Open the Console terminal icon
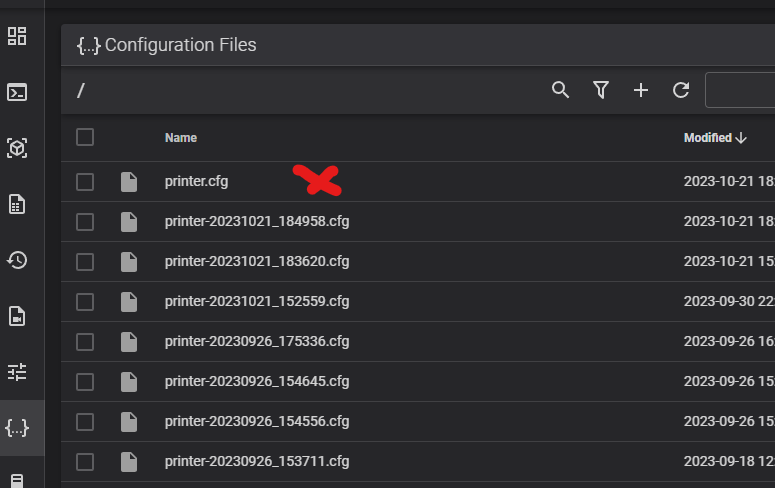This screenshot has width=775, height=488. [17, 92]
